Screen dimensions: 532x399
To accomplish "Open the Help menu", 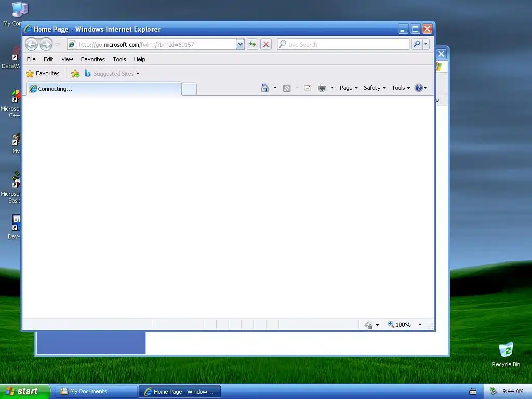I will (x=139, y=59).
